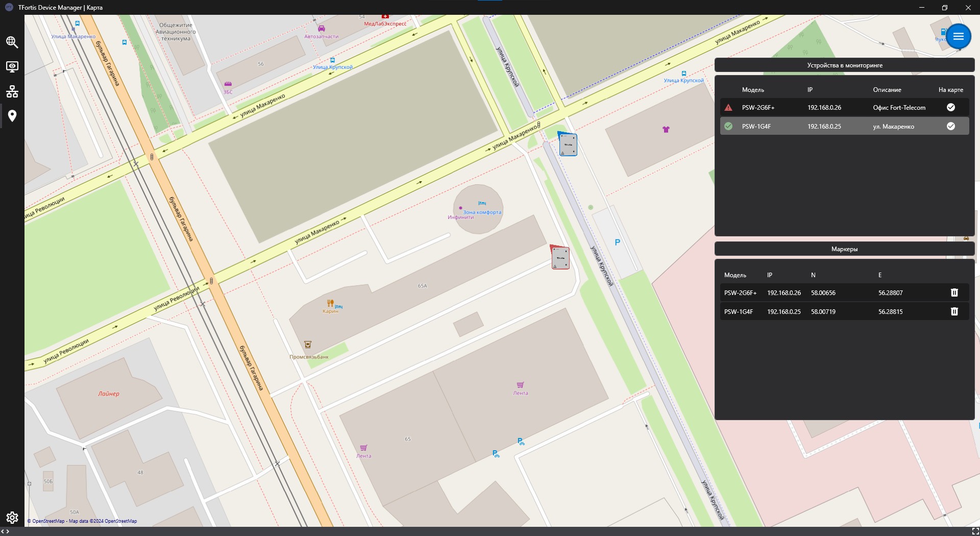This screenshot has height=536, width=980.
Task: Click 'Автозапчасти' car shop icon on map
Action: 322,29
